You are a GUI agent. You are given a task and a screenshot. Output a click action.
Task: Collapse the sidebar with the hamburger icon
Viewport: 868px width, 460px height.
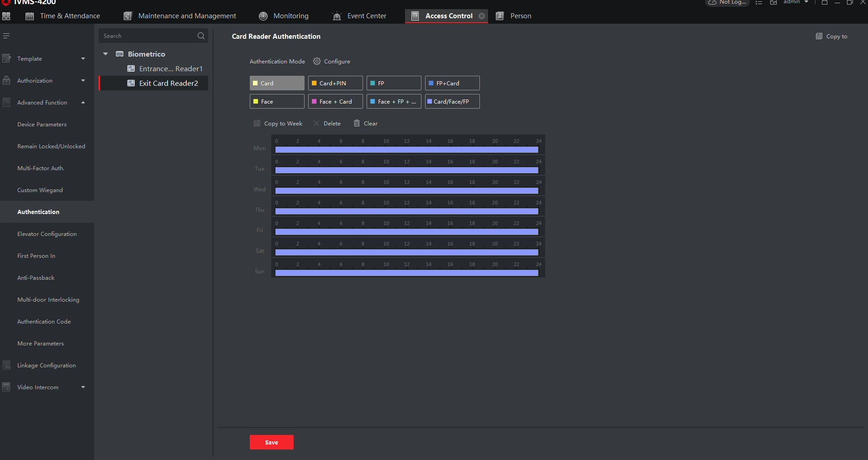click(6, 36)
